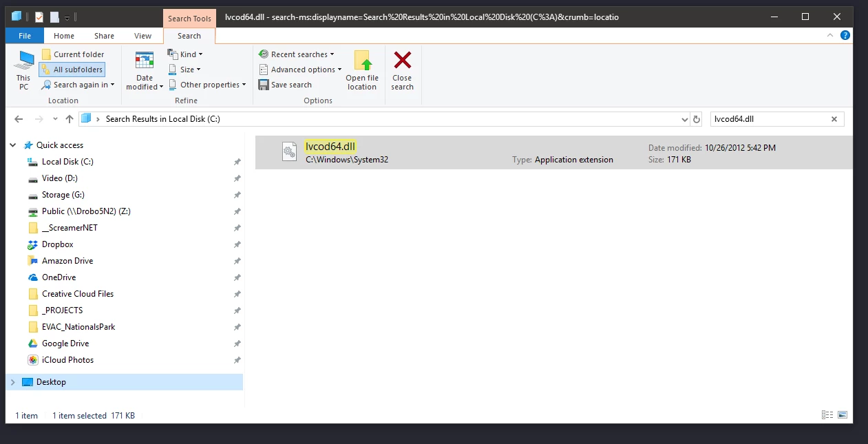
Task: Click the Search Tools contextual tab
Action: point(189,19)
